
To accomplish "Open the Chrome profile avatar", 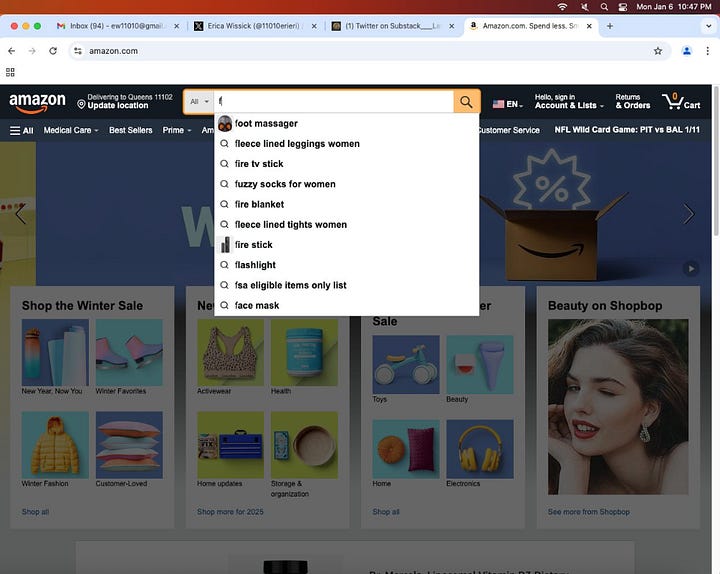I will (686, 51).
